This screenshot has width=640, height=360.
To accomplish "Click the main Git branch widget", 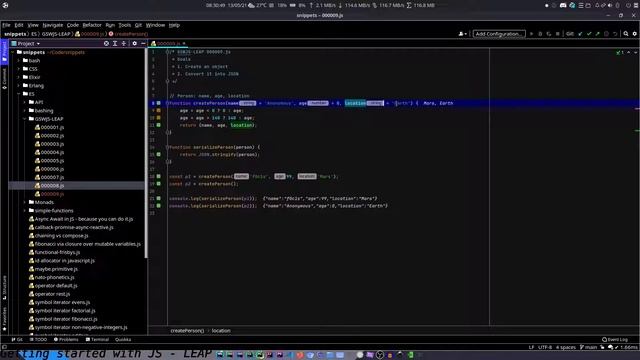I will 588,347.
